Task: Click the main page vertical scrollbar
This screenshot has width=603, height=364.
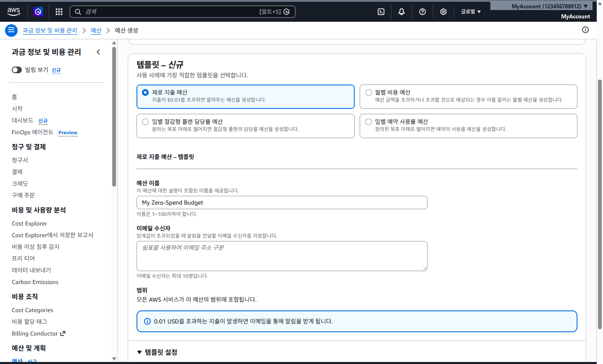Action: click(x=600, y=204)
